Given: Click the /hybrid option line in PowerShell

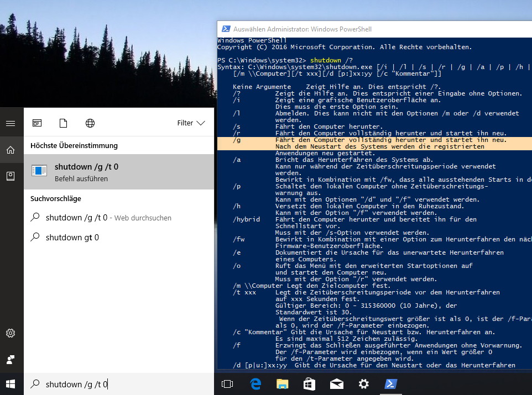Looking at the screenshot, I should point(354,219).
